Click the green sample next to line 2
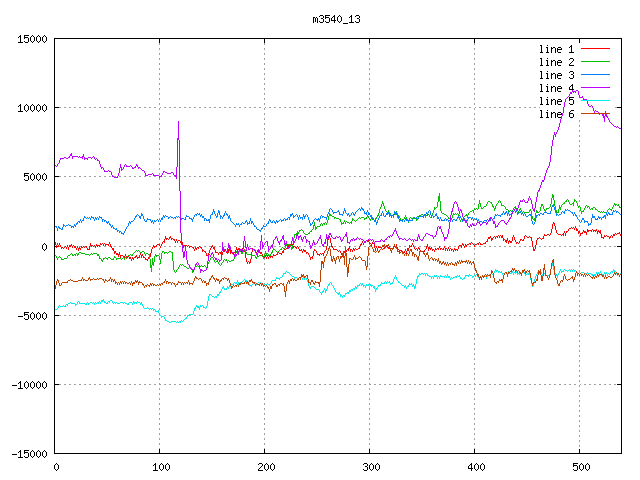The height and width of the screenshot is (480, 640). point(595,62)
